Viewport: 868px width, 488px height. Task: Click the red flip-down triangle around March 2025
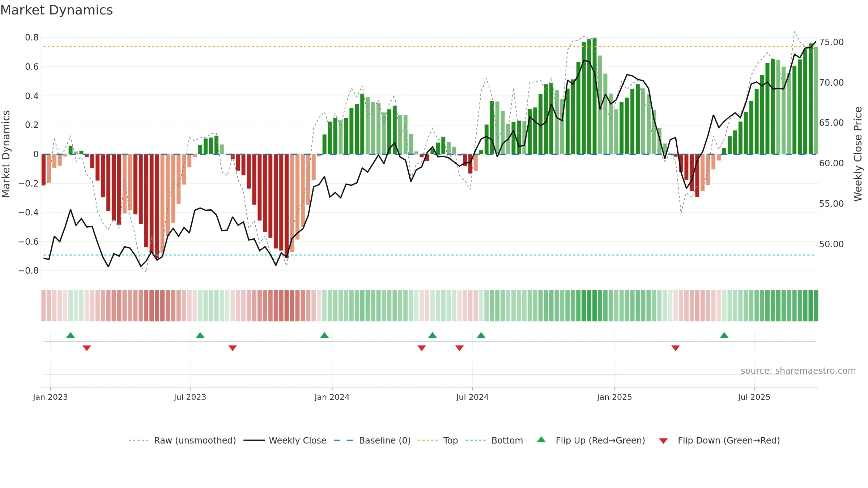point(676,348)
